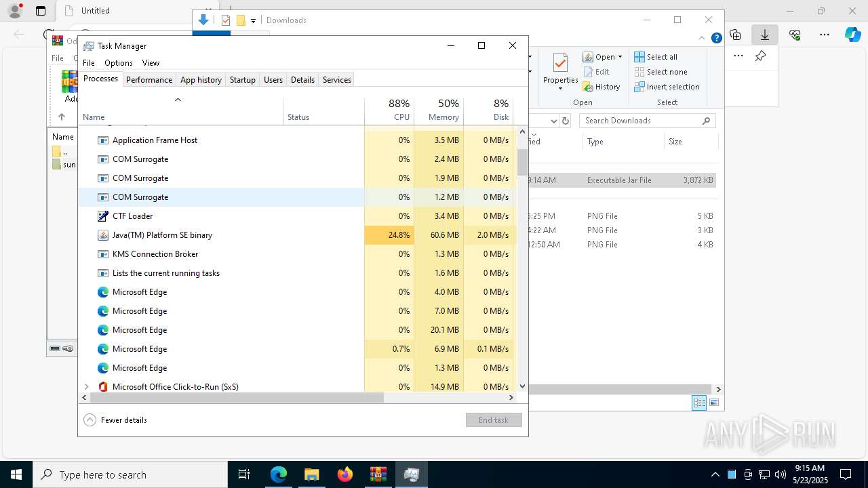Open Edge profile avatar icon
The width and height of the screenshot is (868, 488).
(15, 11)
